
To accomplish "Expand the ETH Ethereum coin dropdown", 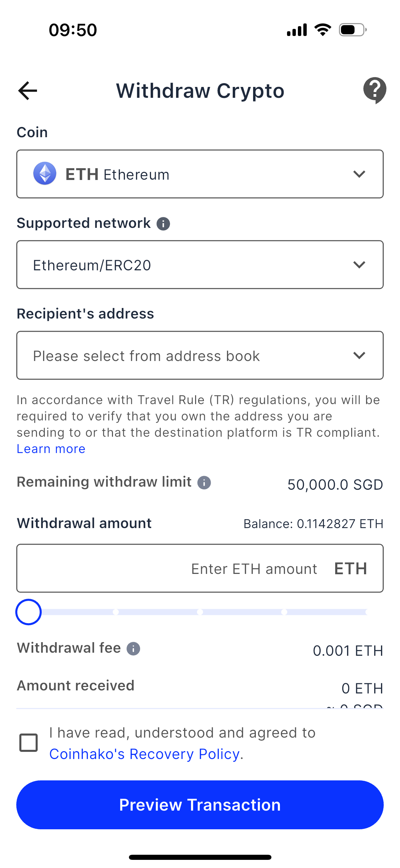I will [x=200, y=174].
